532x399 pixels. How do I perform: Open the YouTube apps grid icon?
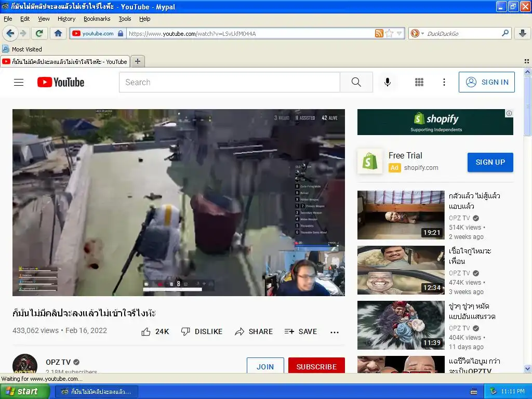(x=419, y=82)
